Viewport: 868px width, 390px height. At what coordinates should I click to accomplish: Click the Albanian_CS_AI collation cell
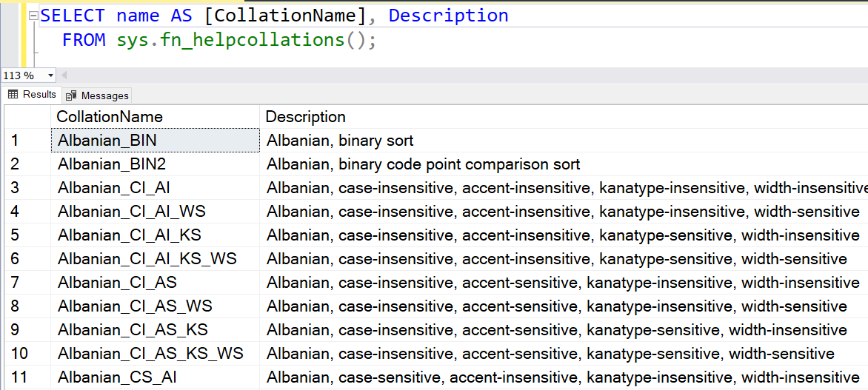point(117,377)
